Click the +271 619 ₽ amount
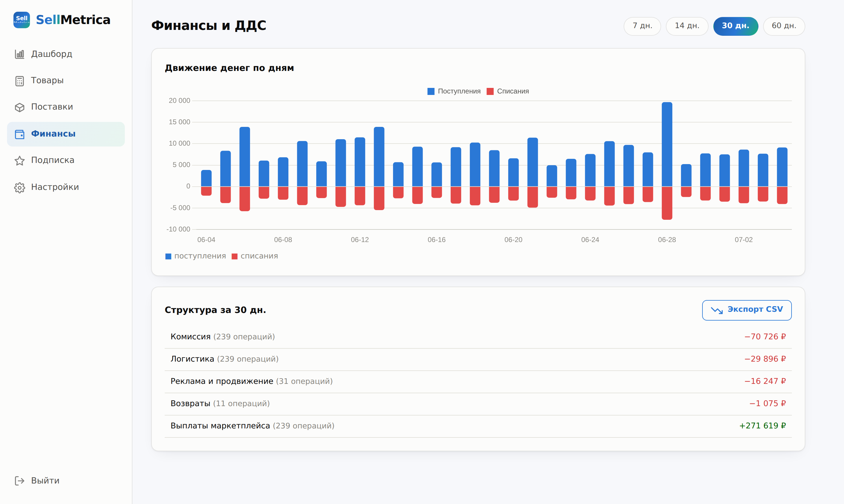This screenshot has height=504, width=844. [763, 426]
